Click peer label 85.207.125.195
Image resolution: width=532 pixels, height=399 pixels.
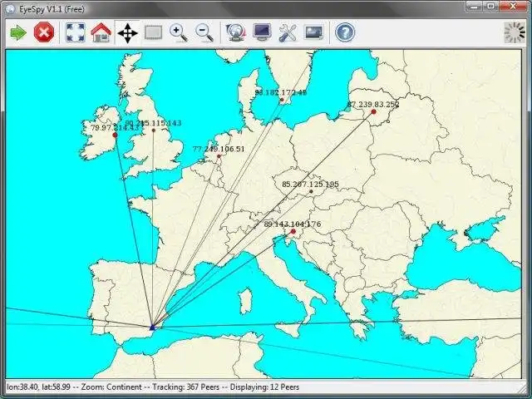point(310,185)
